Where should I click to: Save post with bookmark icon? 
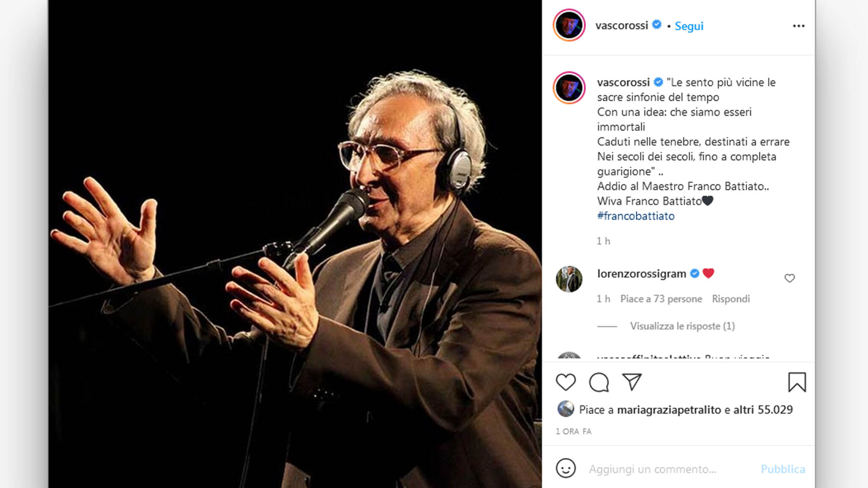(797, 382)
